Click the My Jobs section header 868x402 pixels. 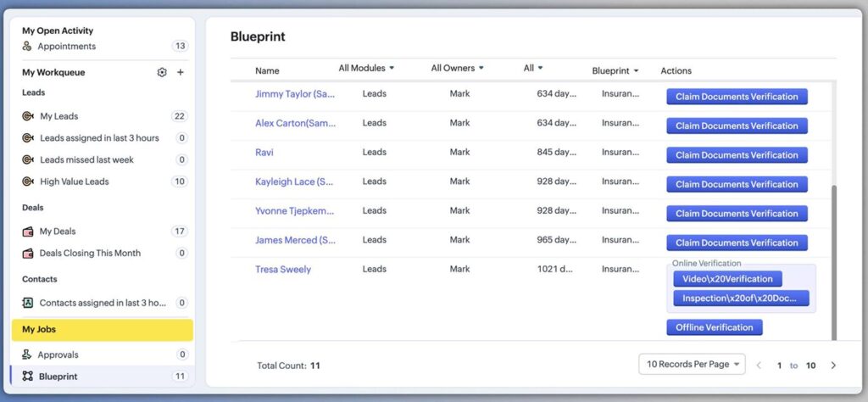coord(103,329)
